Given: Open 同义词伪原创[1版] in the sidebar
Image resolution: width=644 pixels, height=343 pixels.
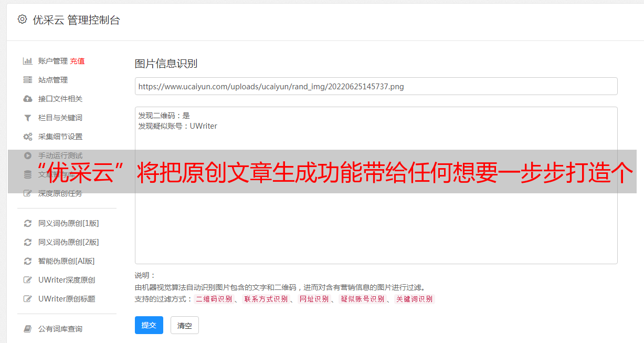Looking at the screenshot, I should (x=68, y=223).
